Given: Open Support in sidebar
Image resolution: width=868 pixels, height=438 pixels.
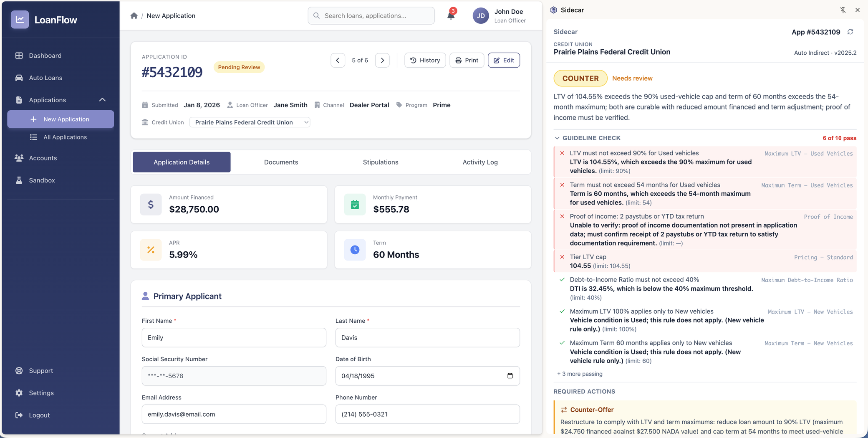Looking at the screenshot, I should [x=61, y=371].
